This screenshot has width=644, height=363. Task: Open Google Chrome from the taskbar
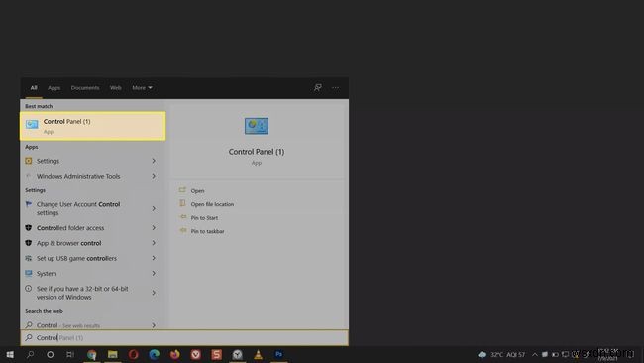pyautogui.click(x=92, y=354)
